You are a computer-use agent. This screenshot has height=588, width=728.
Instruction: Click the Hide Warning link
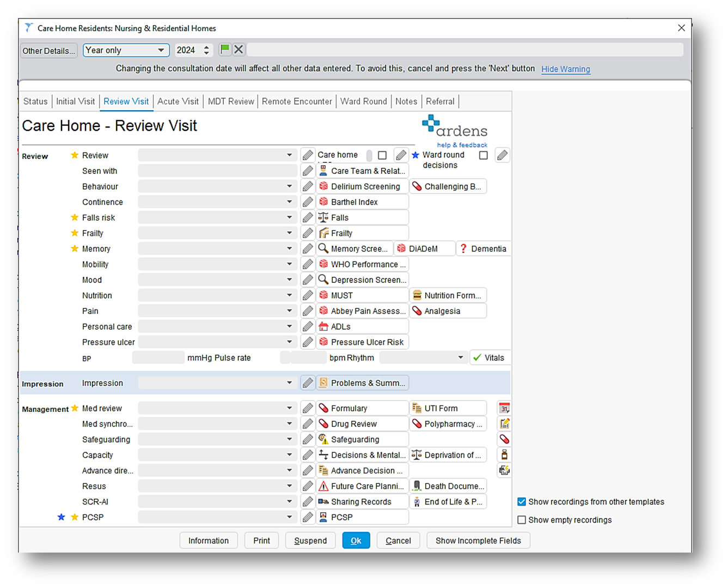pyautogui.click(x=566, y=69)
